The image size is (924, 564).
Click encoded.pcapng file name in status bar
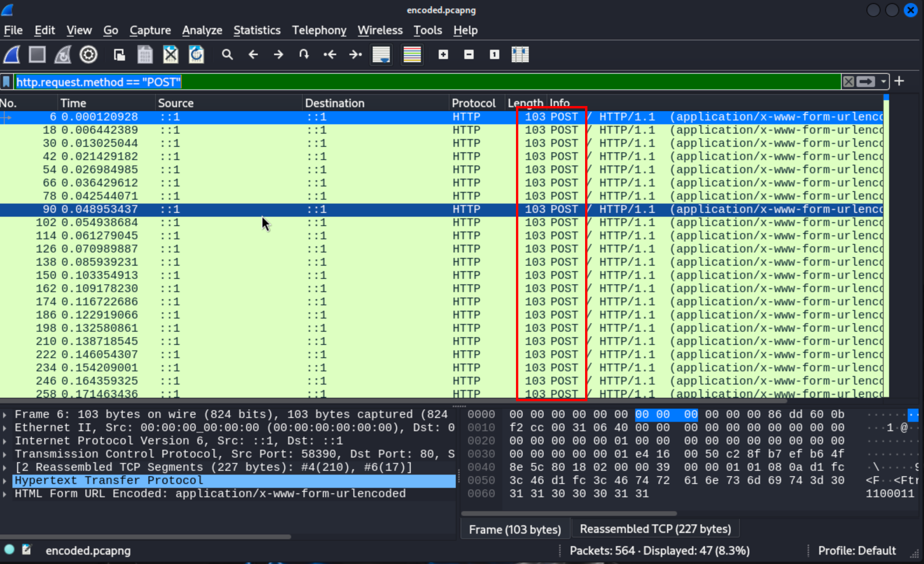88,551
